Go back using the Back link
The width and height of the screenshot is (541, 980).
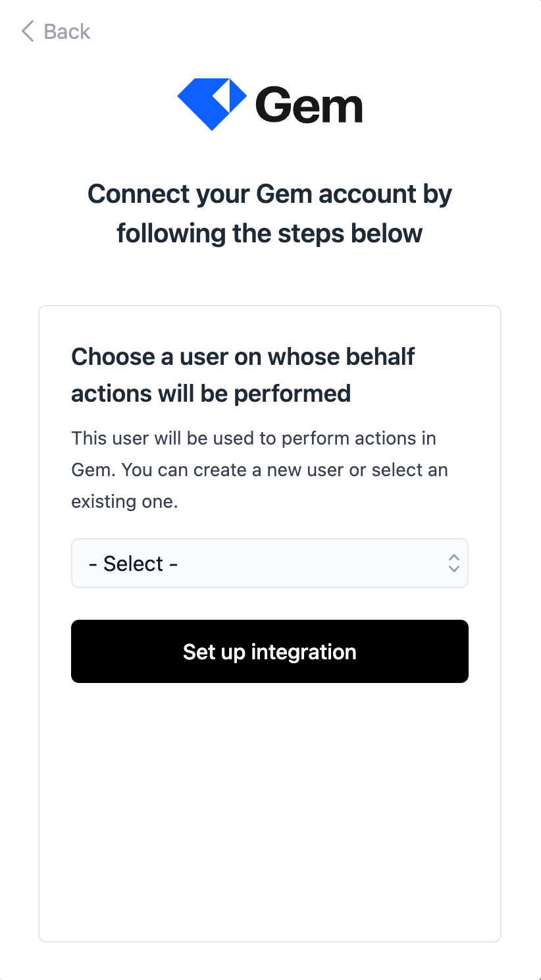66,31
